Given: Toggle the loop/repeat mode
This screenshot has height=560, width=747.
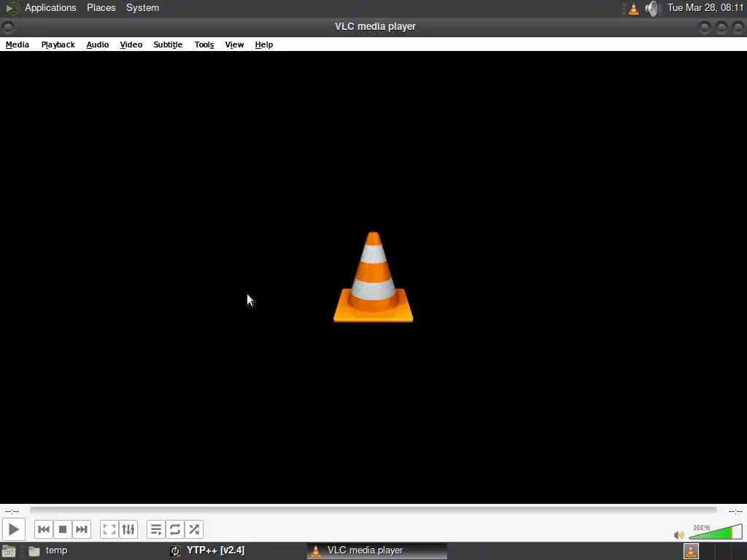Looking at the screenshot, I should coord(175,529).
